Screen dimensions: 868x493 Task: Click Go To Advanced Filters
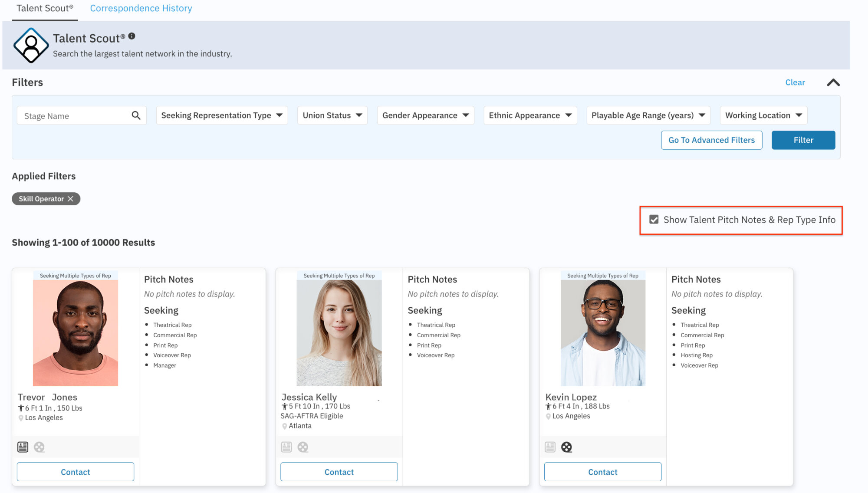tap(711, 140)
